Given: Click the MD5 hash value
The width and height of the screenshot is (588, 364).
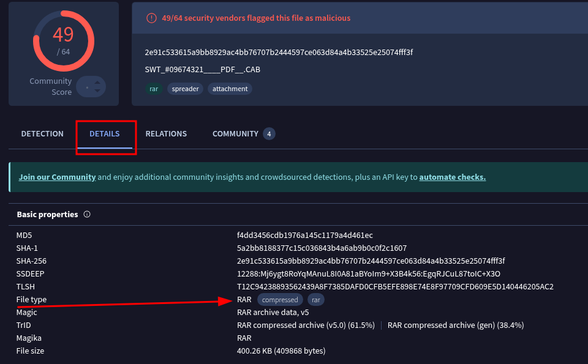Looking at the screenshot, I should tap(305, 235).
